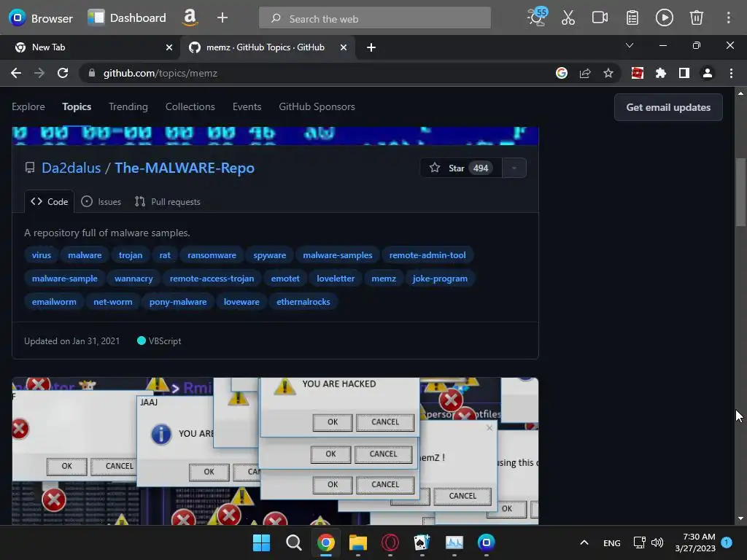Open the Da2dalus owner link
The height and width of the screenshot is (560, 747).
pyautogui.click(x=71, y=168)
